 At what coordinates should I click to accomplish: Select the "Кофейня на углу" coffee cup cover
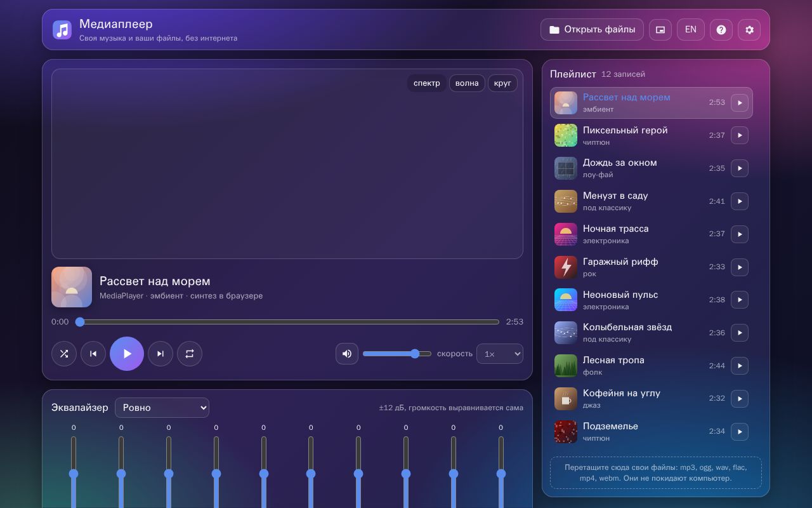(x=566, y=399)
